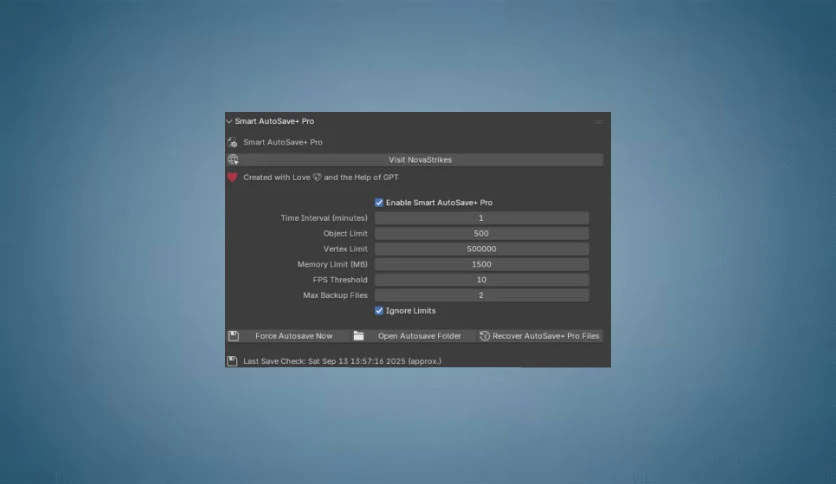Screen dimensions: 836x484
Task: Adjust the FPS Threshold value field
Action: 481,280
